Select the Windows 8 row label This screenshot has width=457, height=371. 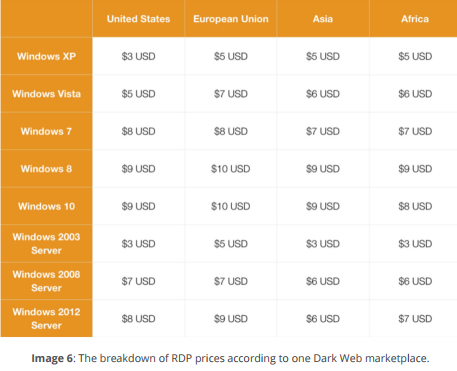pos(46,169)
